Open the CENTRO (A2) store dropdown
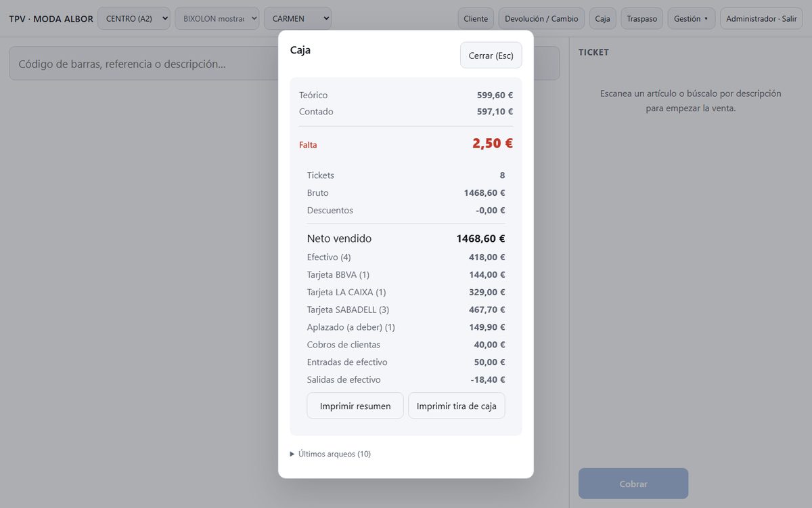The width and height of the screenshot is (812, 508). (x=133, y=18)
